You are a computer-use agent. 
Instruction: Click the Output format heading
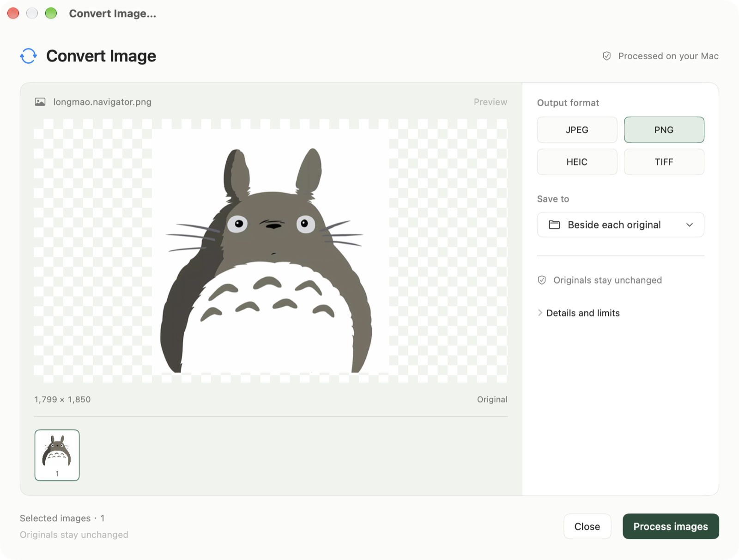pos(568,103)
